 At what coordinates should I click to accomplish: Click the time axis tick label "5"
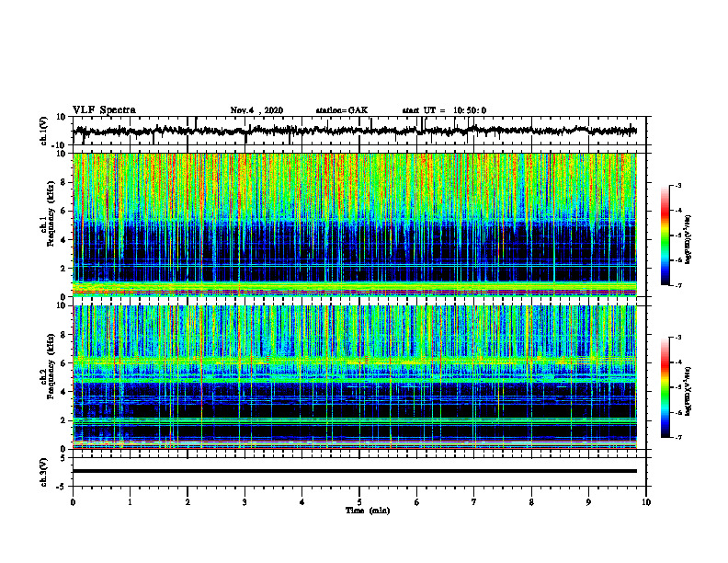pyautogui.click(x=359, y=502)
